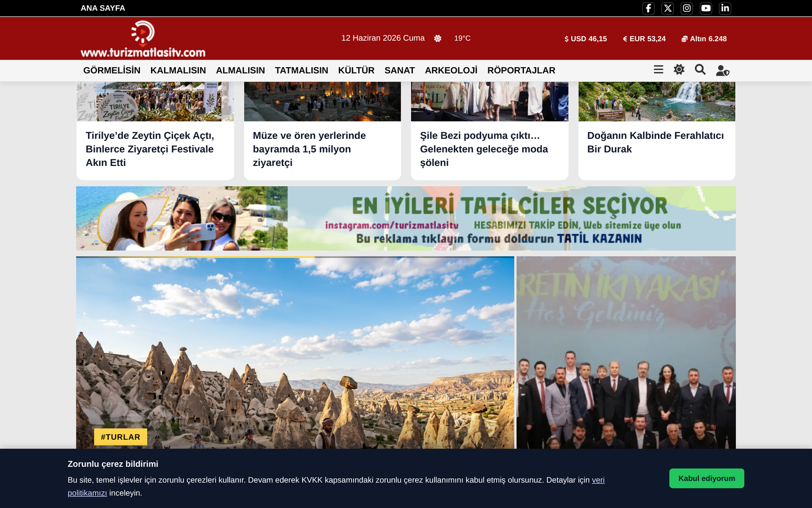Toggle dark mode with the sun icon
The height and width of the screenshot is (508, 812).
[x=679, y=69]
